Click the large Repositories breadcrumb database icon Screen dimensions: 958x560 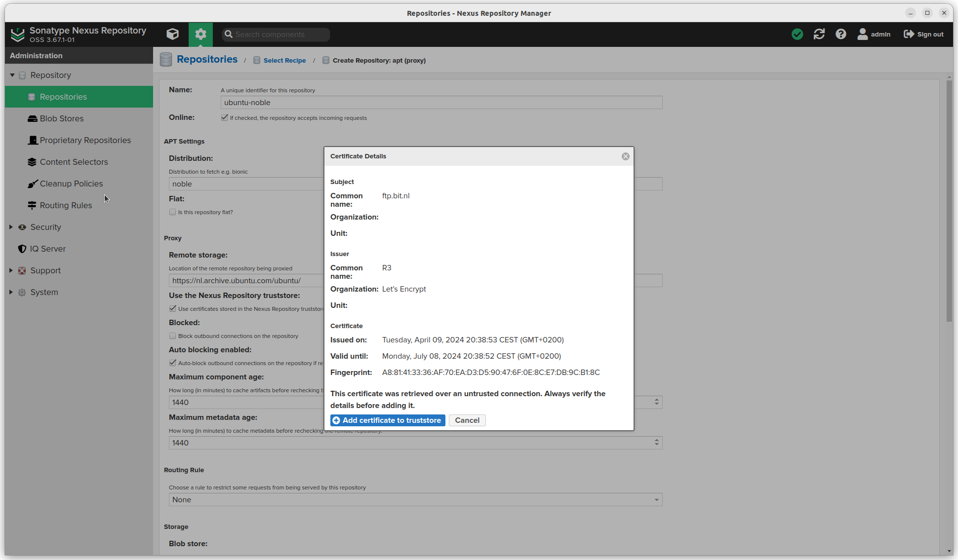(x=166, y=60)
